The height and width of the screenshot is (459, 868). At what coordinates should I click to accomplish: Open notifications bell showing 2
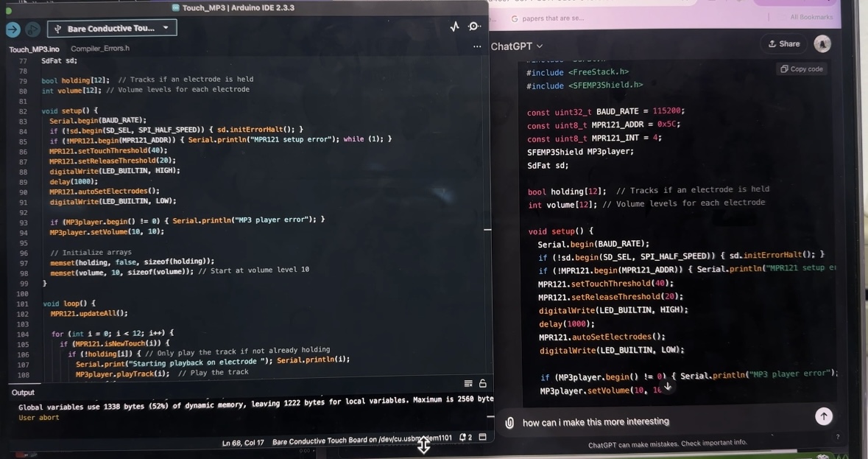pos(465,437)
